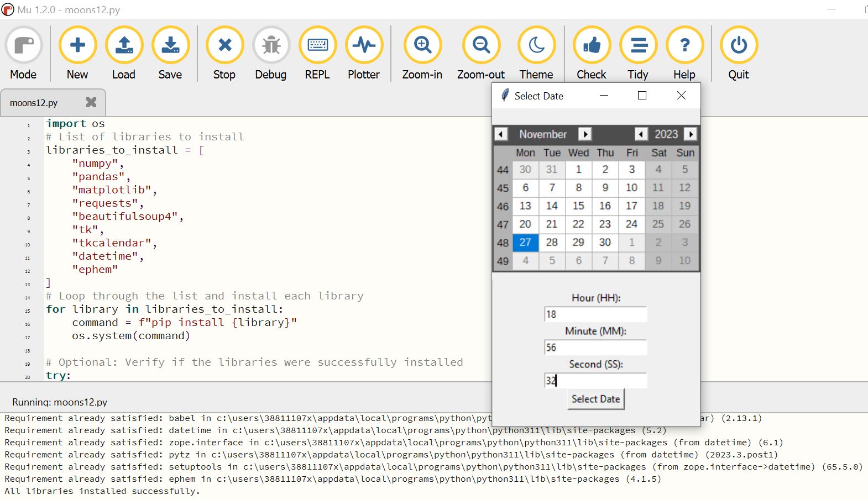Open the REPL panel
Viewport: 868px width, 500px height.
click(x=317, y=45)
